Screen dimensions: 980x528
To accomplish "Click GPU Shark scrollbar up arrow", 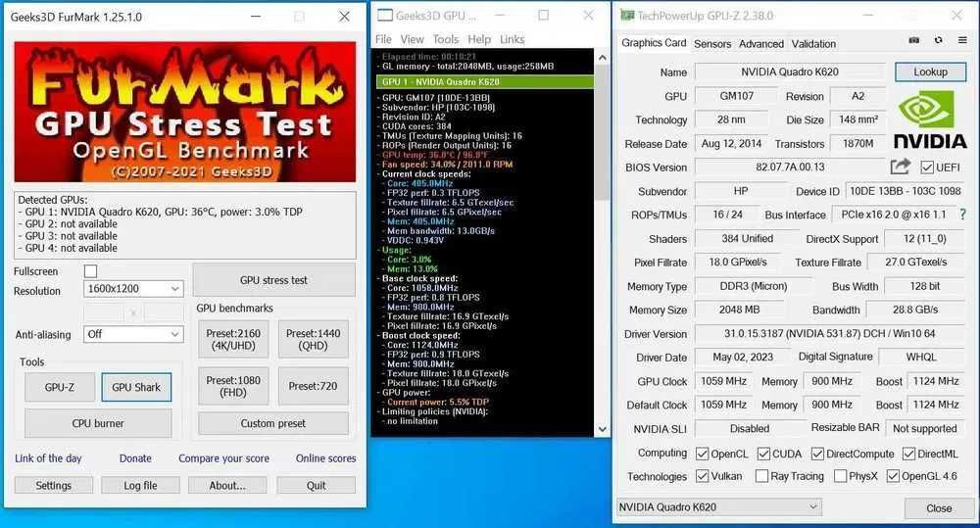I will coord(603,58).
